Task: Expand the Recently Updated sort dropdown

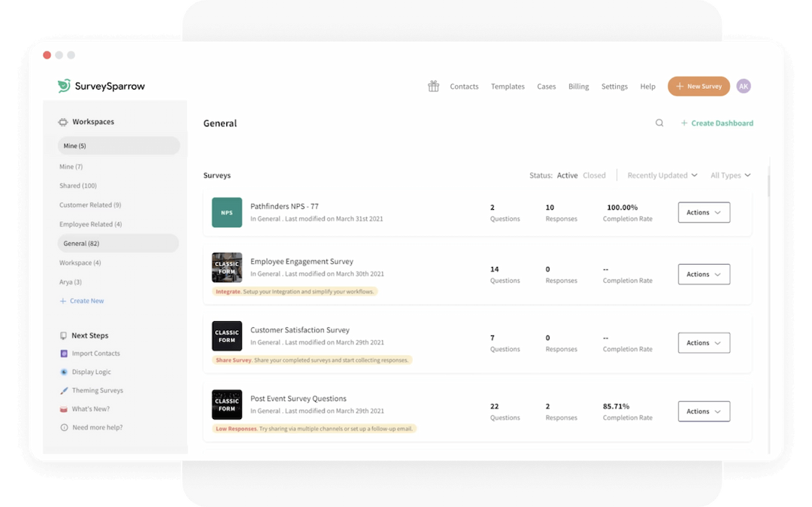Action: 662,175
